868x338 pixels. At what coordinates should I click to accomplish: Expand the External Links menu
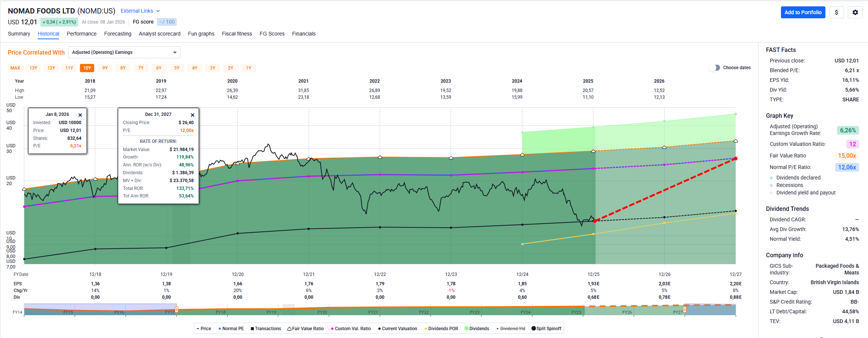[140, 11]
